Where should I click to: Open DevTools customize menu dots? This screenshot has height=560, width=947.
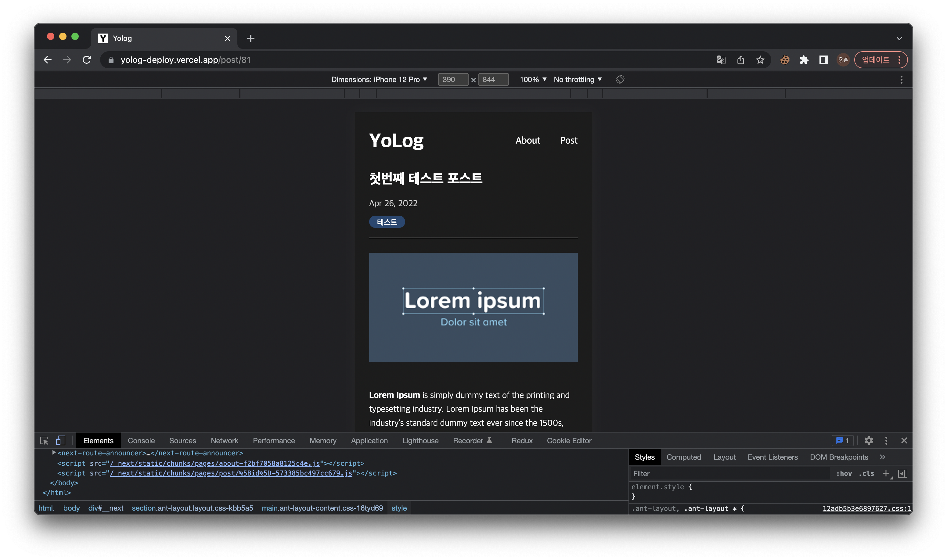[x=886, y=440]
